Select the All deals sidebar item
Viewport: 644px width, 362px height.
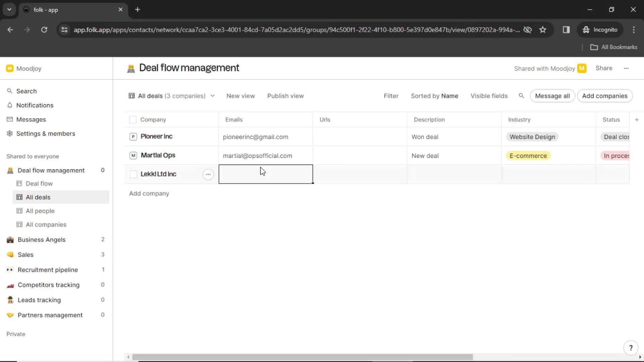click(x=38, y=197)
